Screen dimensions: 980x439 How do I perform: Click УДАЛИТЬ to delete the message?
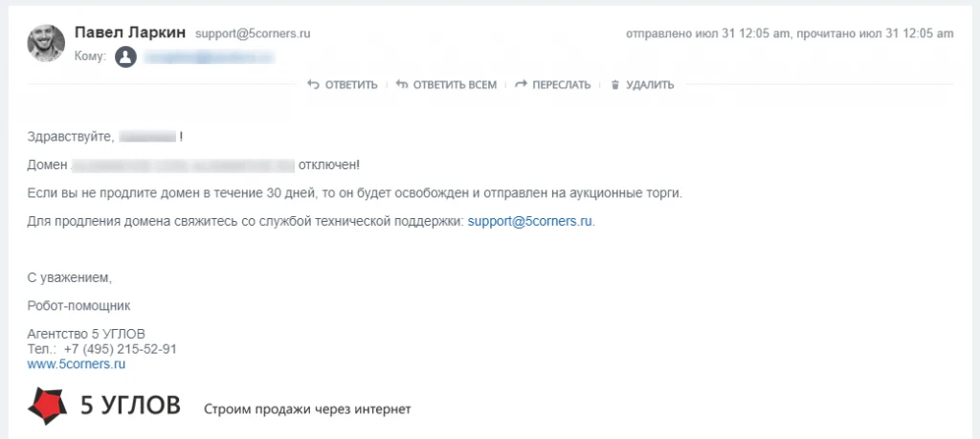coord(650,85)
